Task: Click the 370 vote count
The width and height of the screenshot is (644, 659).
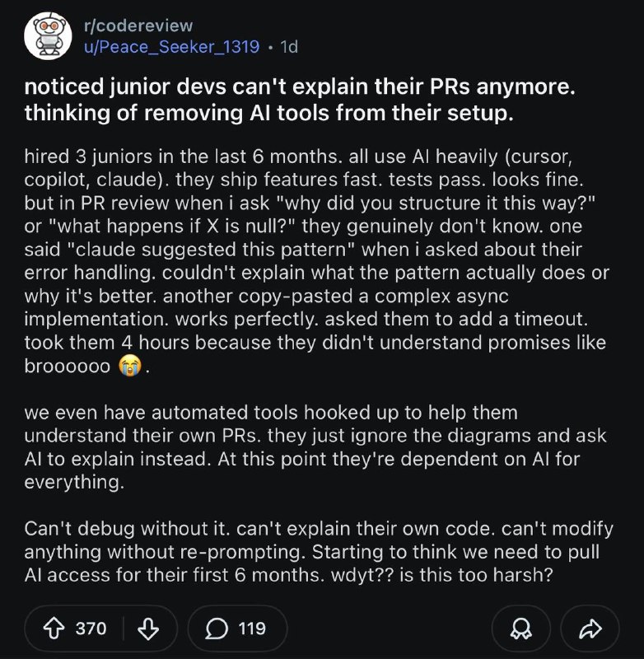Action: (91, 629)
